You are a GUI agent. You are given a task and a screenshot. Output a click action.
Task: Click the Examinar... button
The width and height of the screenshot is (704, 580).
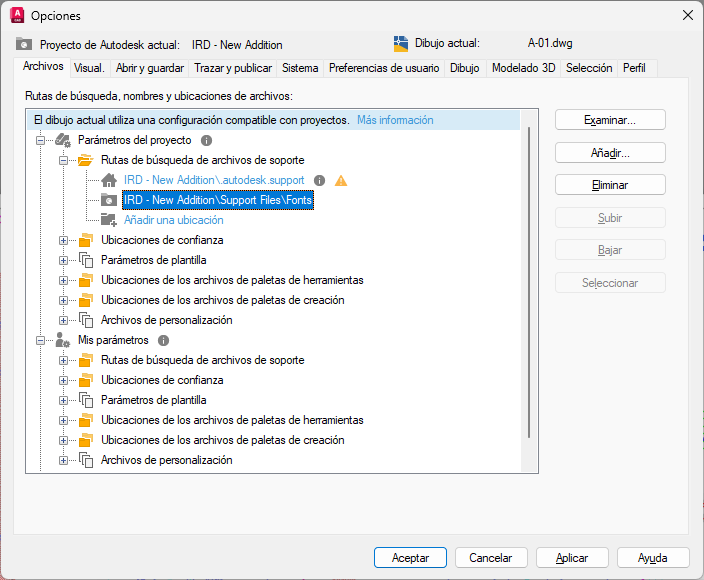point(610,120)
